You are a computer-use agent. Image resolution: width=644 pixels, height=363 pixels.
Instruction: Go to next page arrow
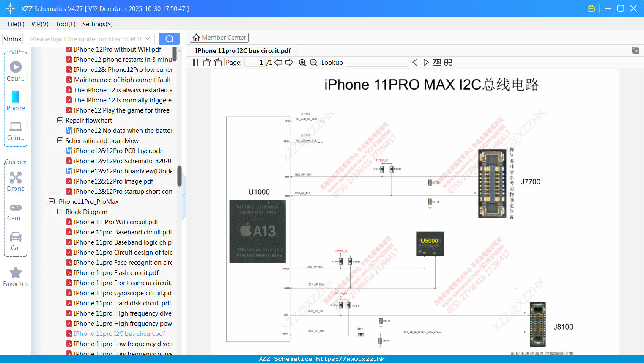[289, 63]
